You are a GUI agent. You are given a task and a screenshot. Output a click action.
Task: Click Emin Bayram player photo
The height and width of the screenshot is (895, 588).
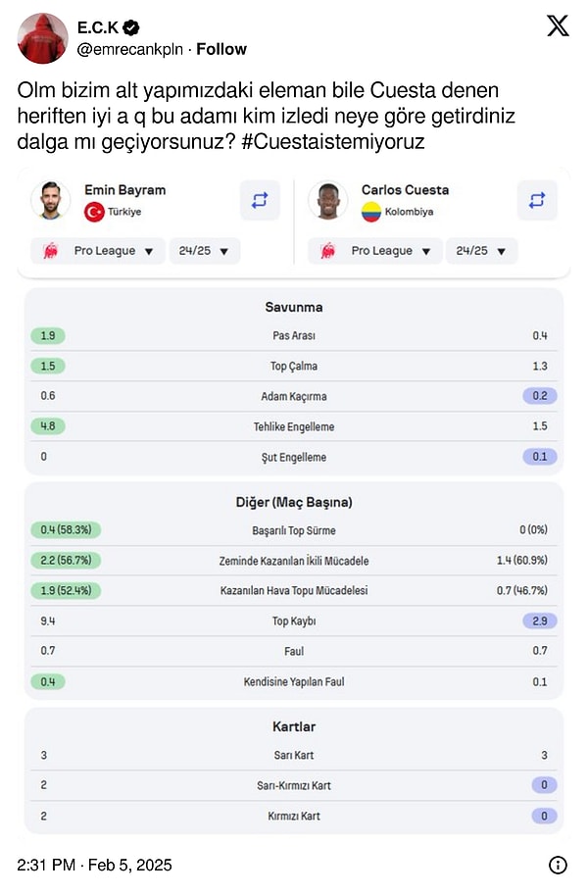pyautogui.click(x=51, y=200)
